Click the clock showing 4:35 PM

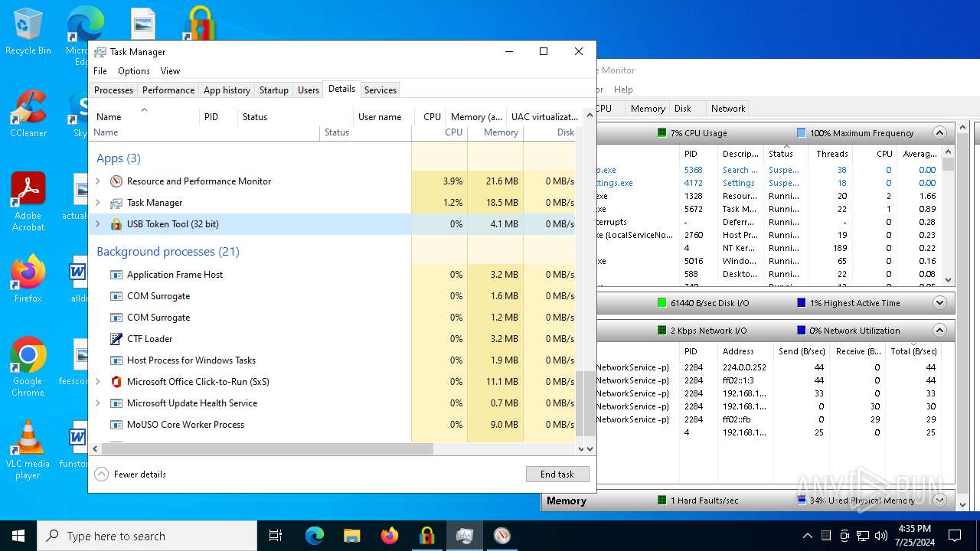click(913, 536)
